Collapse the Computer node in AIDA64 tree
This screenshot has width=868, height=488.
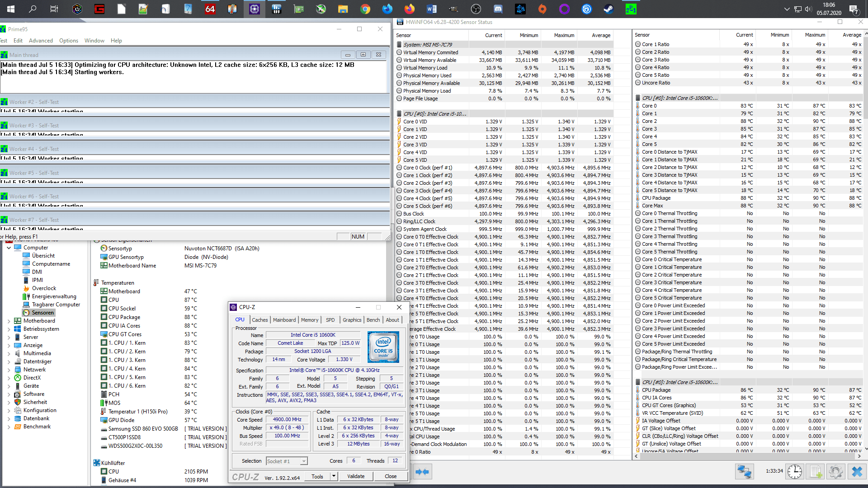[9, 248]
